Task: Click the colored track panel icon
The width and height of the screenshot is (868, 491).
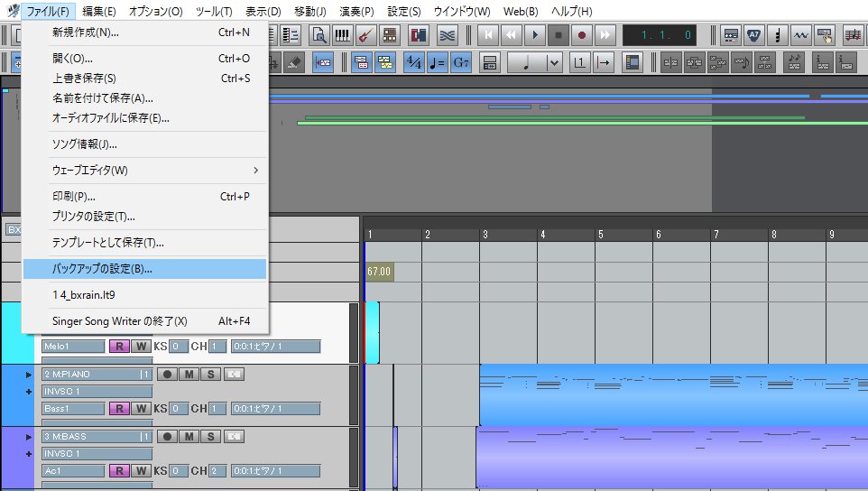Action: pyautogui.click(x=632, y=62)
